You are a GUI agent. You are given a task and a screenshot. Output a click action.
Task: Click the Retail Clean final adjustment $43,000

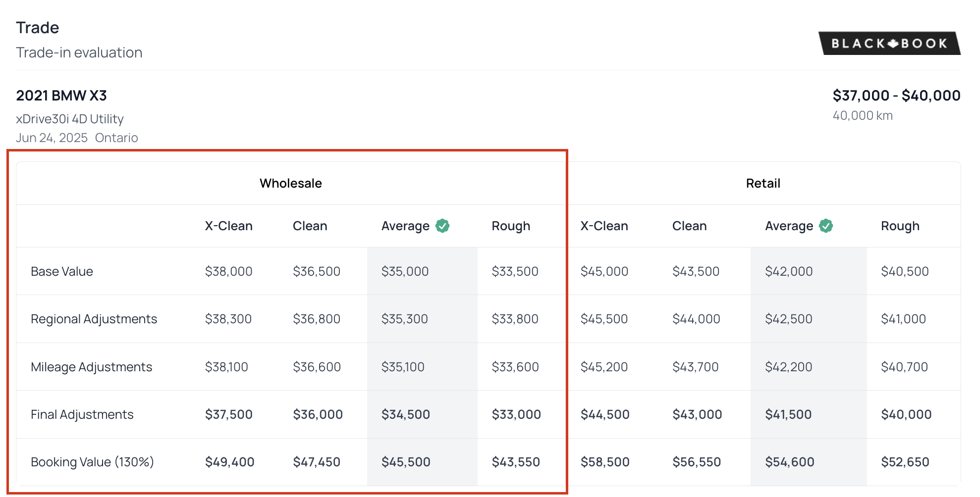point(697,414)
